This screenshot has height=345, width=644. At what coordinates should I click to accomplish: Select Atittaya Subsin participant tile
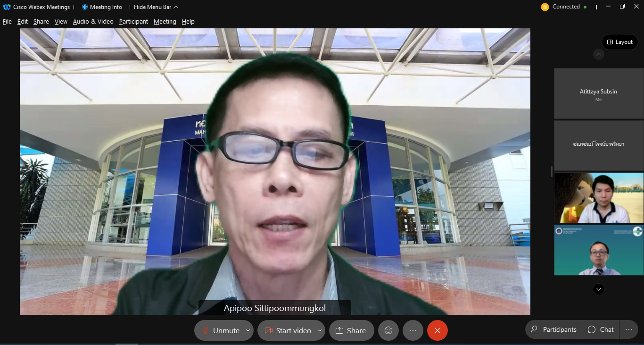pyautogui.click(x=598, y=93)
